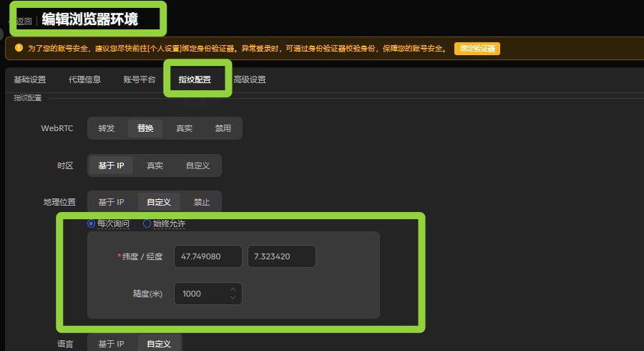This screenshot has height=351, width=644.
Task: Set WebRTC to 禁用
Action: 223,128
